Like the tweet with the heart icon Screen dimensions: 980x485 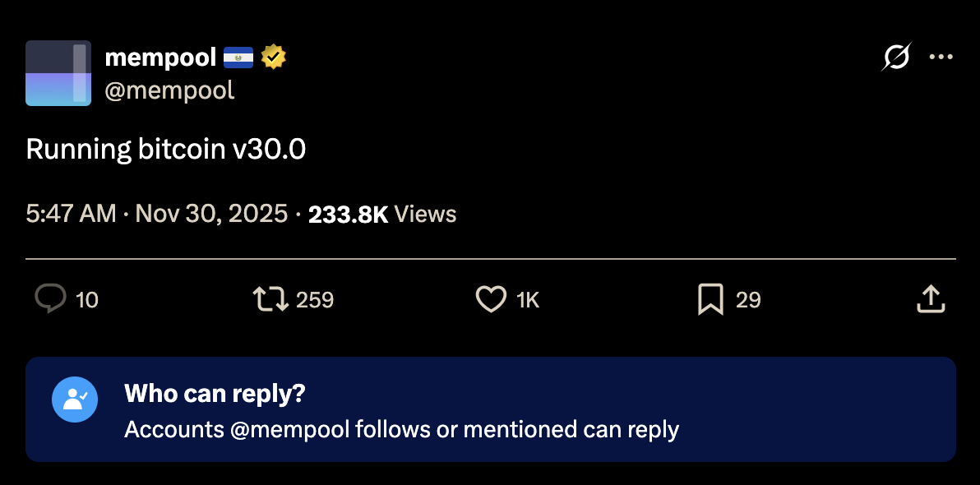pyautogui.click(x=491, y=299)
